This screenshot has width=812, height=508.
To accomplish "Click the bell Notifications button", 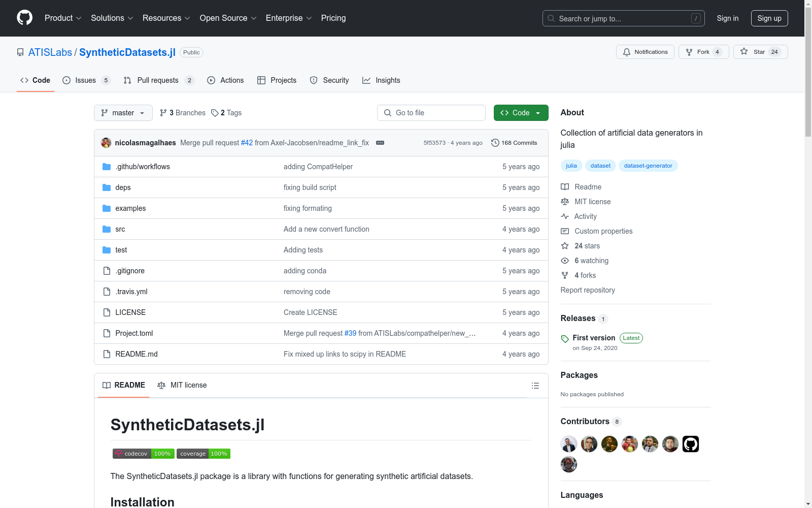I will click(x=645, y=52).
